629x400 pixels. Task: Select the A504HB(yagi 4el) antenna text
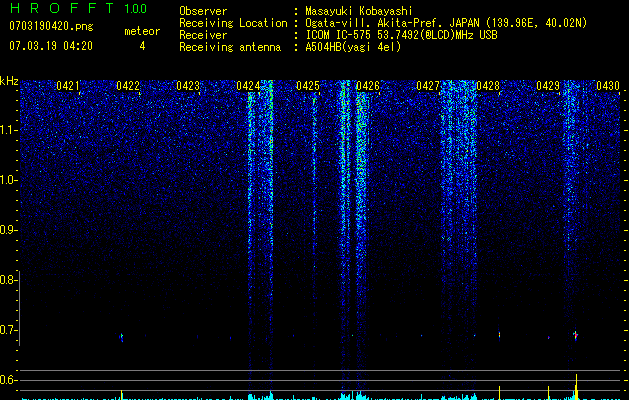tap(353, 47)
